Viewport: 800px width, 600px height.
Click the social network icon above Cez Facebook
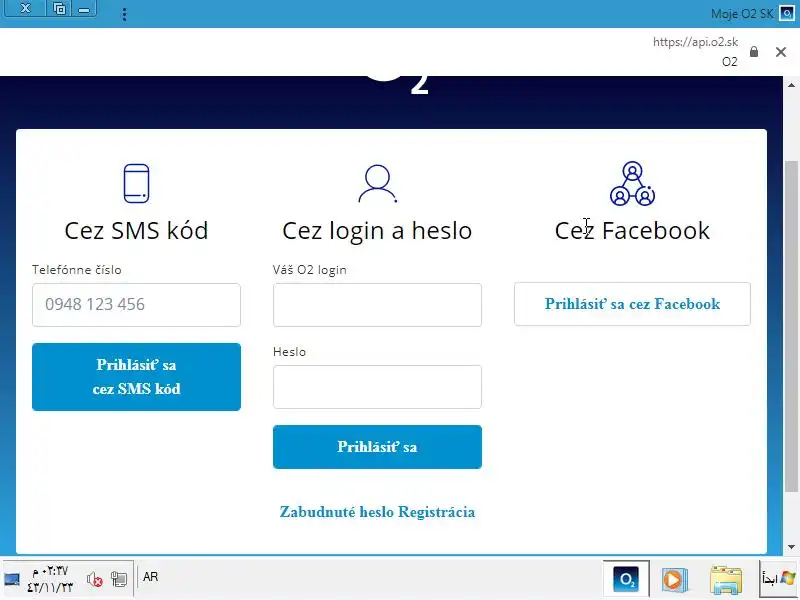tap(632, 184)
